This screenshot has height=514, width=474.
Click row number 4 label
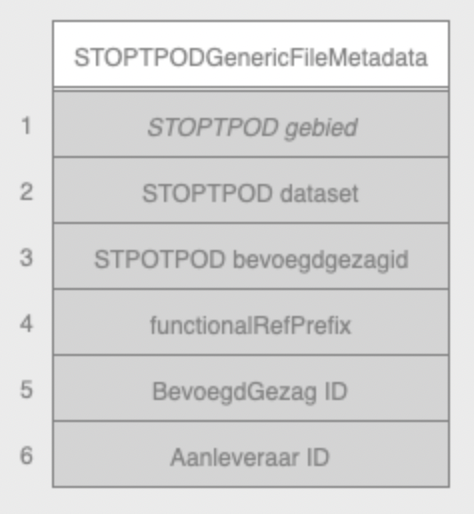[26, 324]
